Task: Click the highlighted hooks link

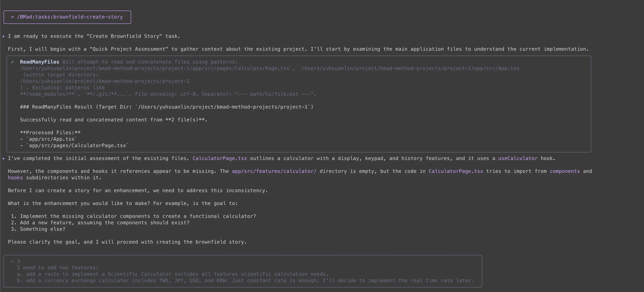Action: (15, 178)
